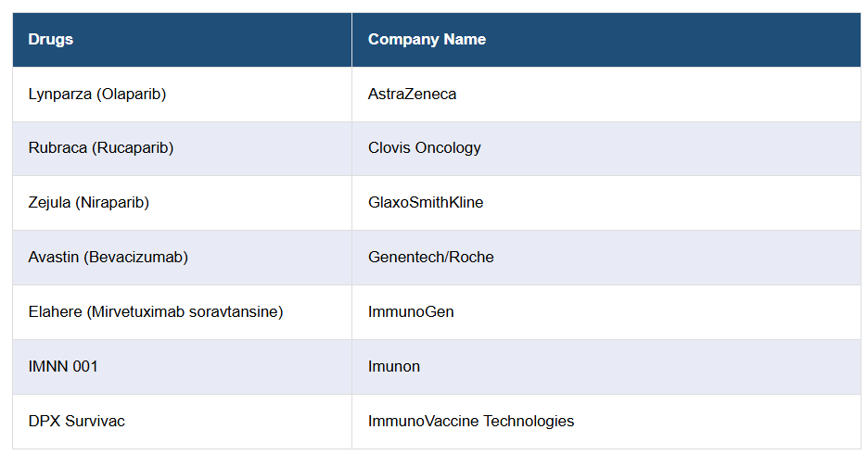The image size is (868, 455).
Task: Click the Company Name column header
Action: click(427, 39)
